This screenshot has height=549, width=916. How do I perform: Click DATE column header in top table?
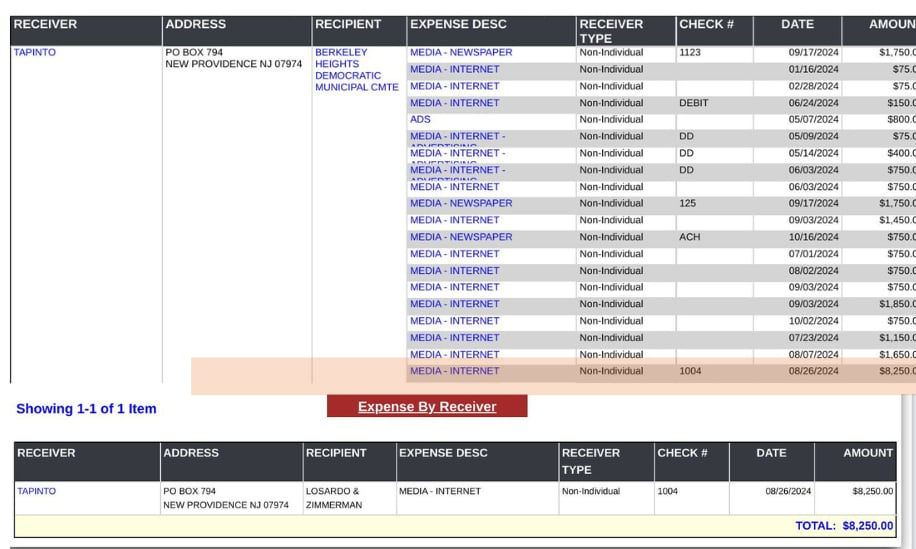click(x=796, y=24)
